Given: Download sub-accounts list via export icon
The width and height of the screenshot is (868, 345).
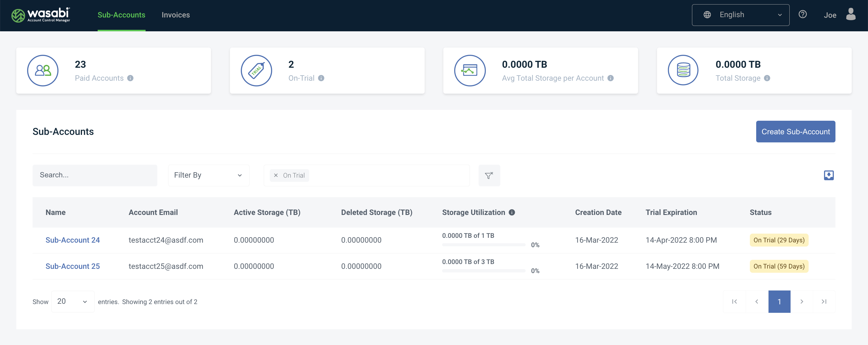Looking at the screenshot, I should (829, 176).
